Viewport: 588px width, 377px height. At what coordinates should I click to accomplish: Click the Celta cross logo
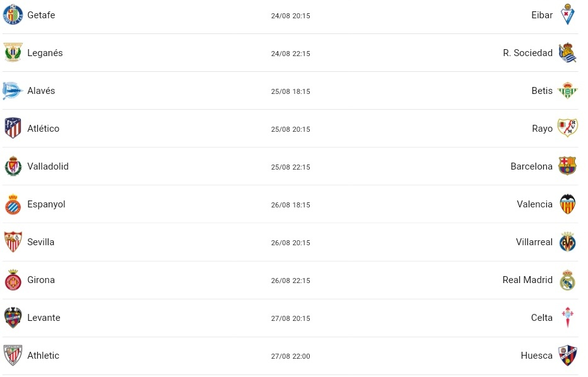(567, 317)
